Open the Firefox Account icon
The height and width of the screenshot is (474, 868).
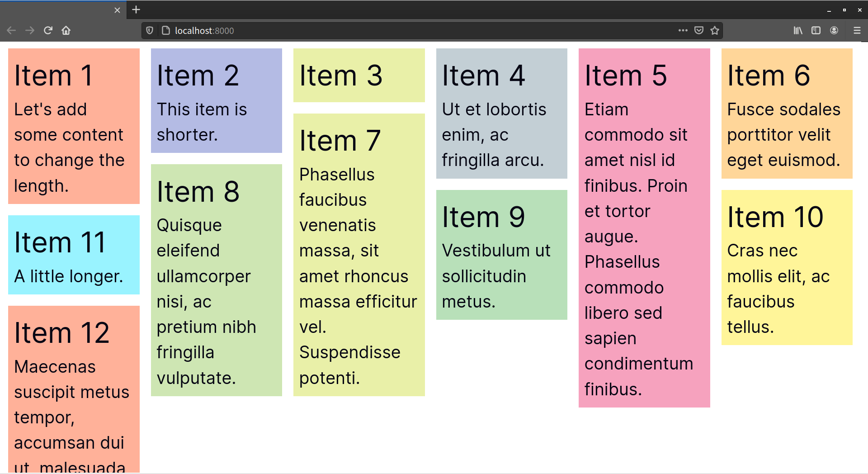(834, 30)
